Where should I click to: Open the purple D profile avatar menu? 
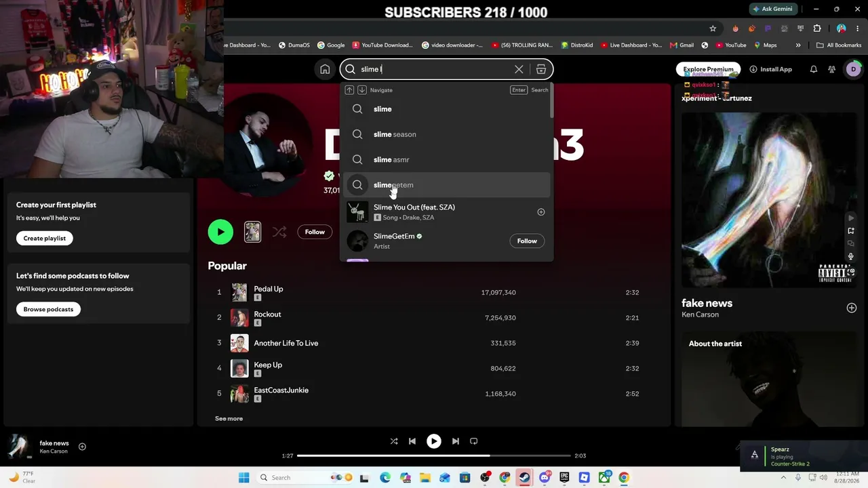point(854,69)
